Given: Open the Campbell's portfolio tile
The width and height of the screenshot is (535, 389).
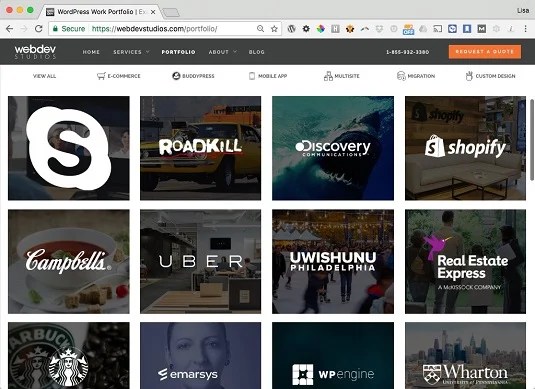Looking at the screenshot, I should coord(69,262).
